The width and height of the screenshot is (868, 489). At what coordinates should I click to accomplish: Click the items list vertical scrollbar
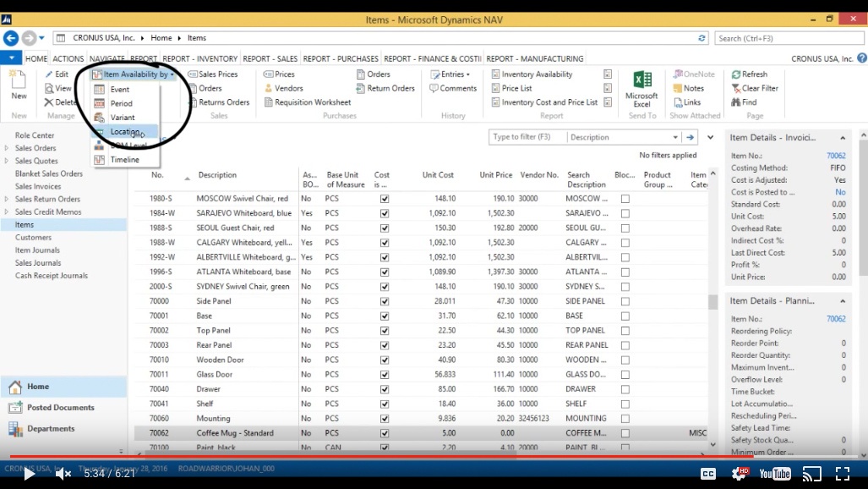(713, 301)
